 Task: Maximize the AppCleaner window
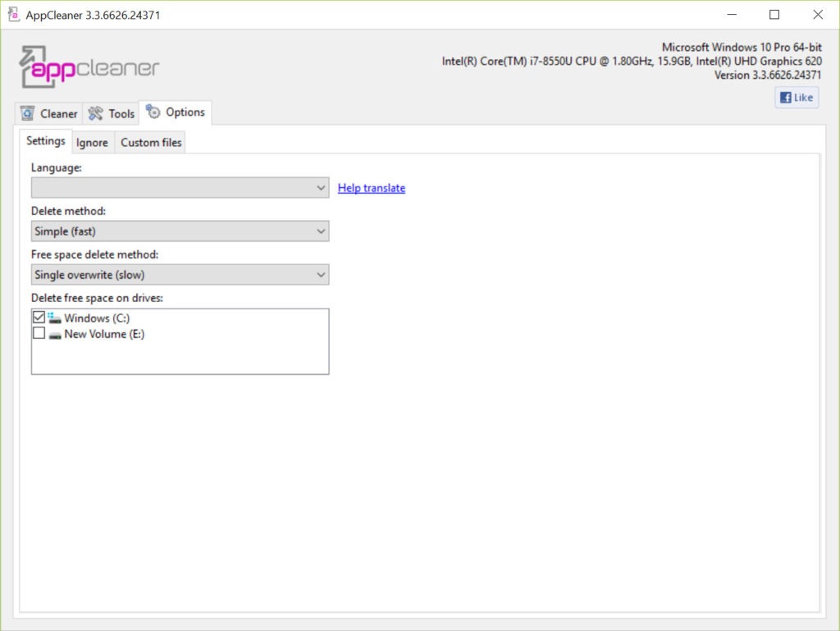pyautogui.click(x=774, y=15)
